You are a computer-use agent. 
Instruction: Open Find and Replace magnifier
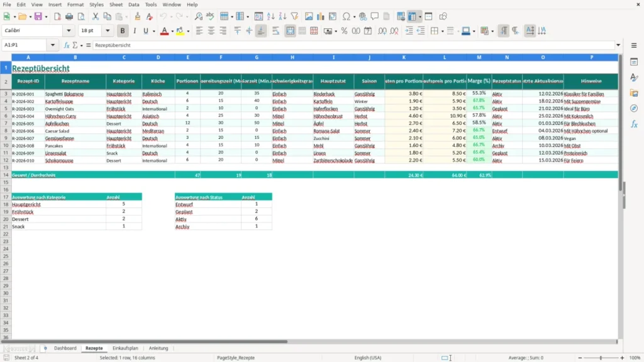[198, 16]
